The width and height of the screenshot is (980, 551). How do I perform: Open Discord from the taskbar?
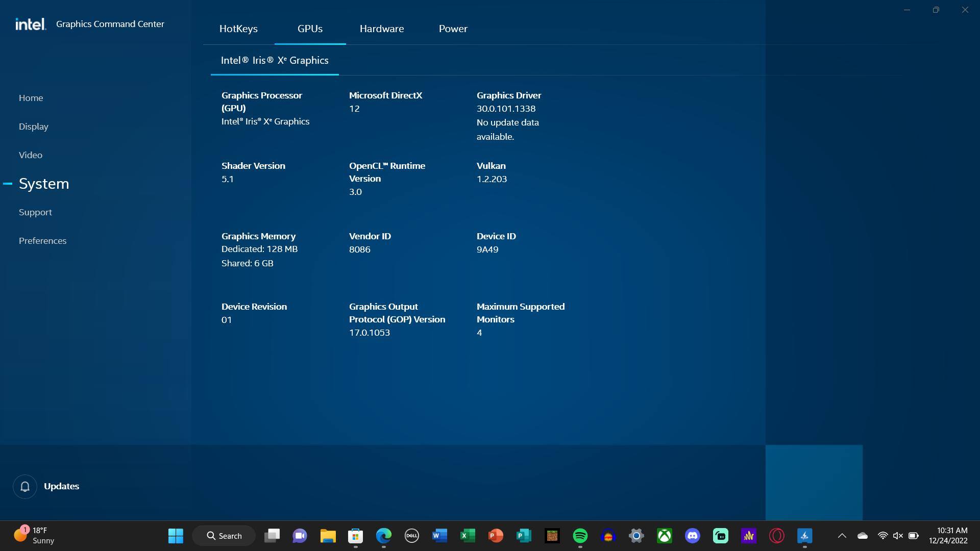click(692, 536)
